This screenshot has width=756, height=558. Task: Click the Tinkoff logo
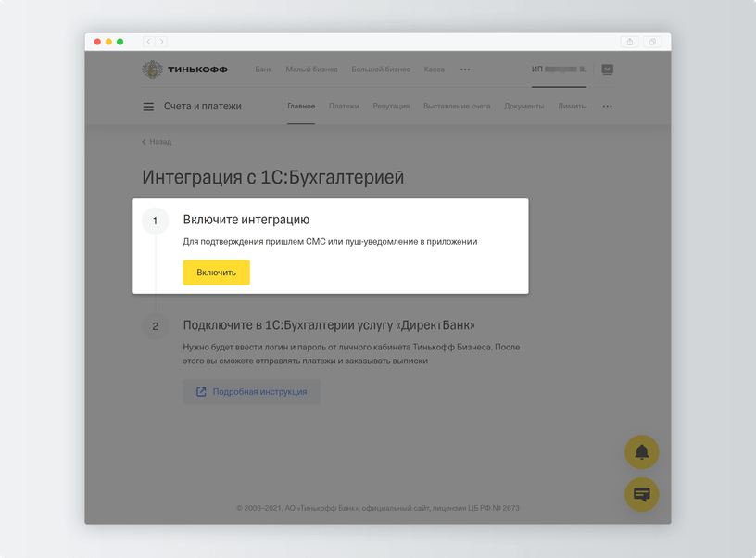[184, 70]
